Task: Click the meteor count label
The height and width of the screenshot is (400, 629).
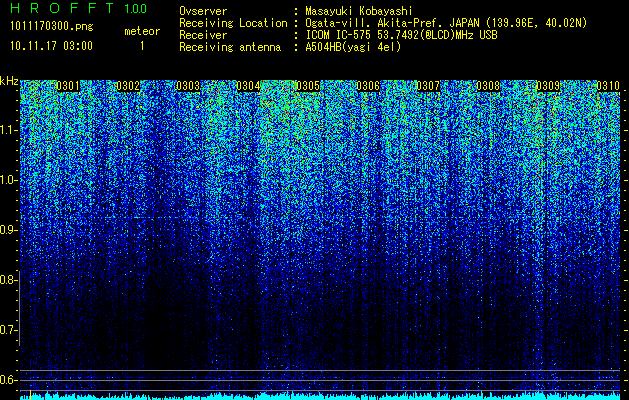Action: click(142, 31)
